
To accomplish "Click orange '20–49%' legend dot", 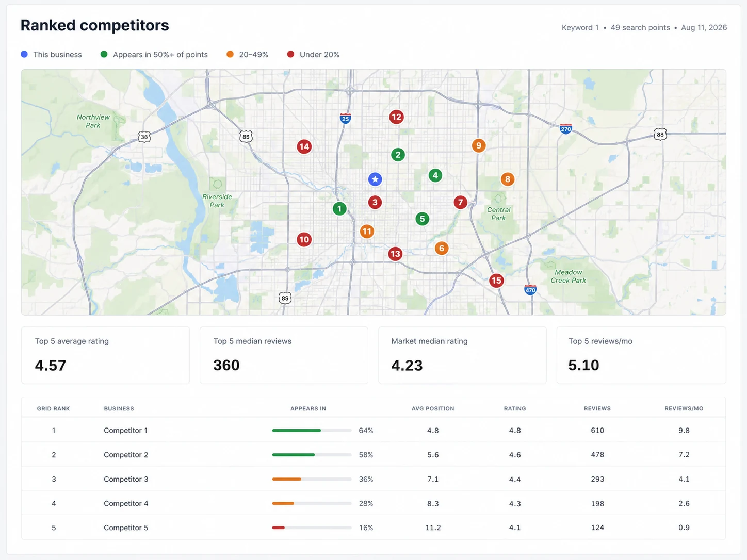I will [230, 54].
